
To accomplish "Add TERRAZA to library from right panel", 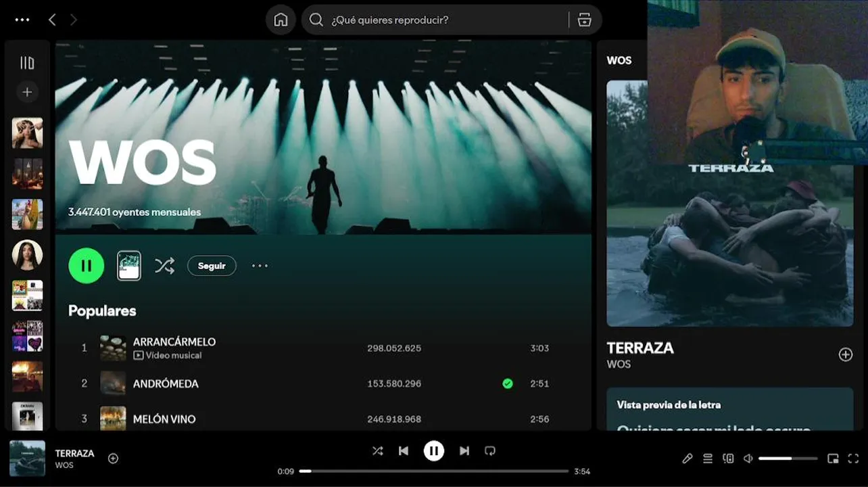I will tap(846, 354).
